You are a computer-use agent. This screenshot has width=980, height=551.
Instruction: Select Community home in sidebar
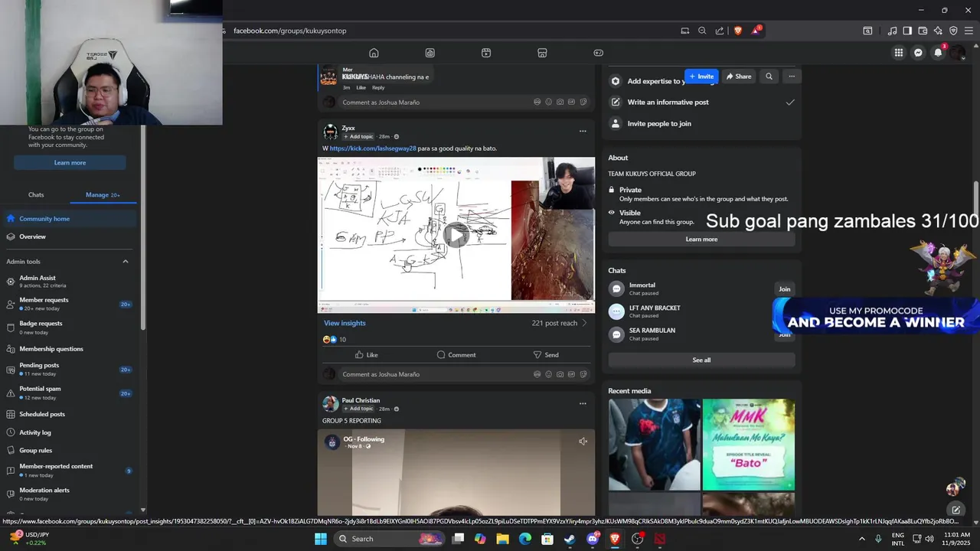click(x=70, y=219)
